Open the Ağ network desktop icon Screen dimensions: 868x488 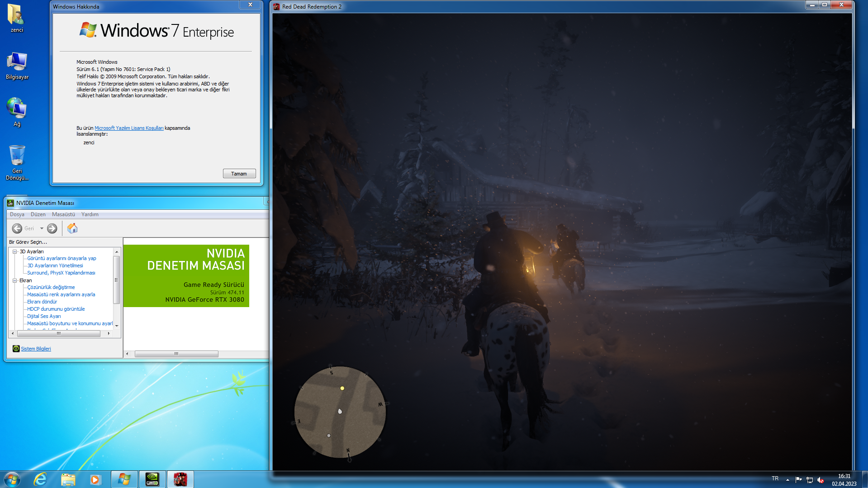click(17, 112)
